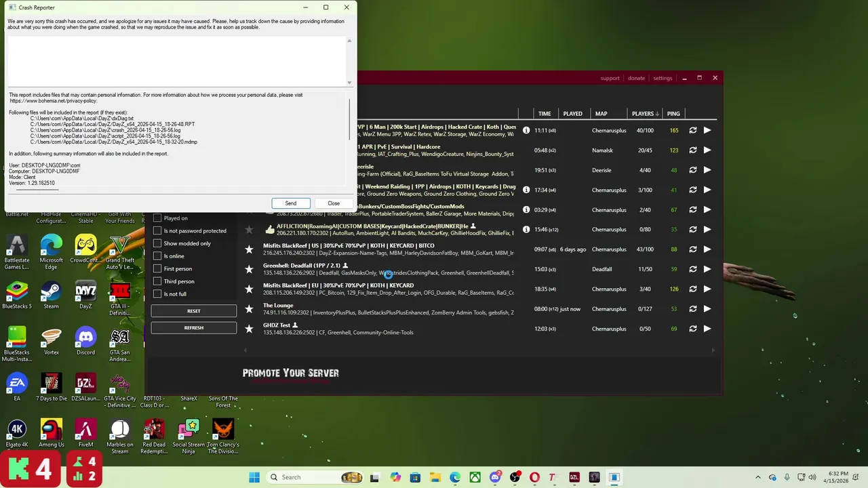The width and height of the screenshot is (868, 488).
Task: Join the Misfits BlackReef EU server
Action: (707, 289)
